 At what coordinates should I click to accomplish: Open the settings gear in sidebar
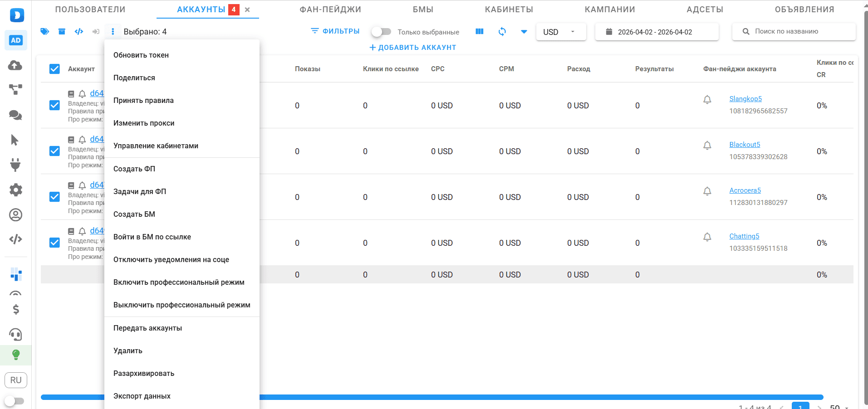tap(15, 190)
